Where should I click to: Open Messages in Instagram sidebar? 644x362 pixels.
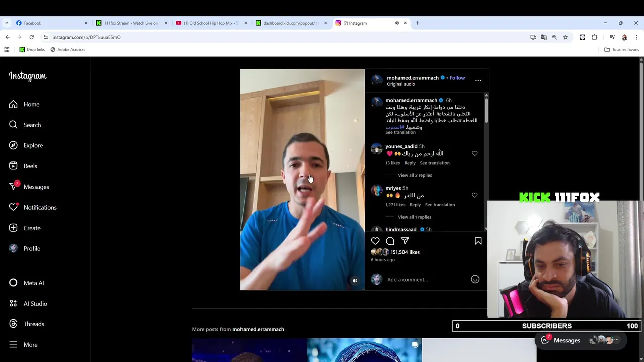[x=29, y=187]
